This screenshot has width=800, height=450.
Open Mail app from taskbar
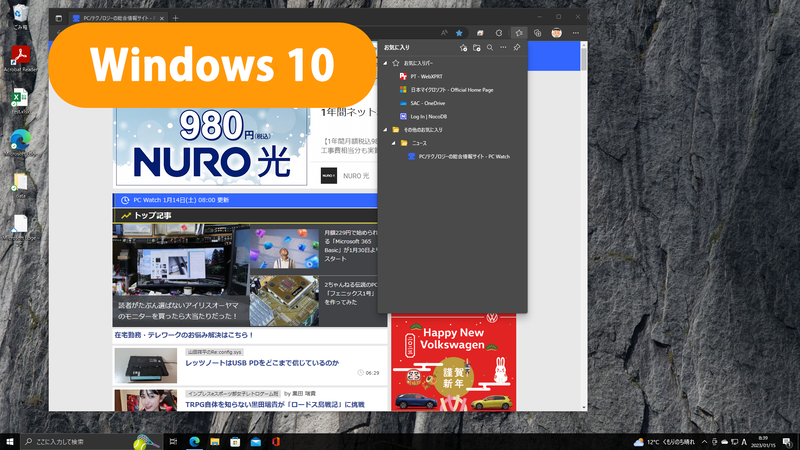tap(256, 442)
